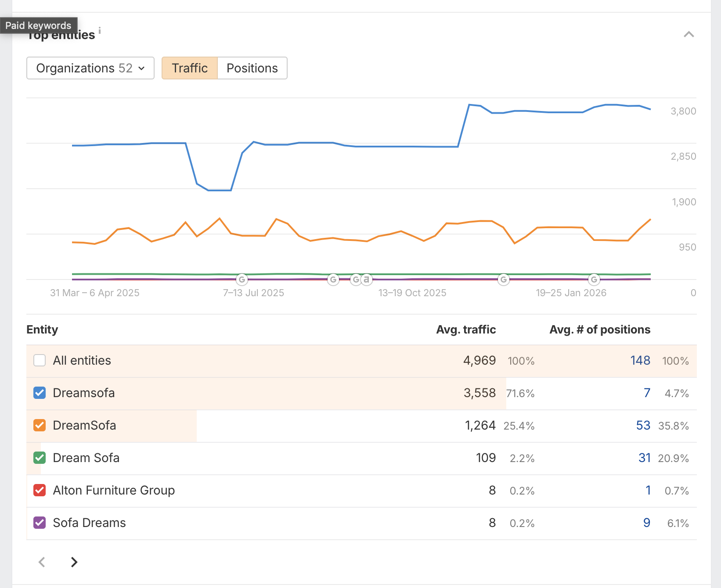Uncheck the Sofa Dreams entity
721x588 pixels.
40,523
